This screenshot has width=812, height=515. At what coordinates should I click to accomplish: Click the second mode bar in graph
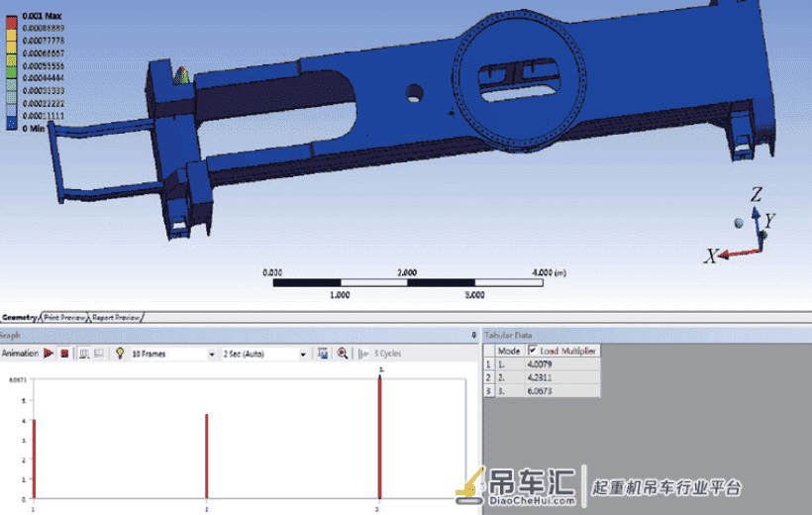pyautogui.click(x=207, y=456)
